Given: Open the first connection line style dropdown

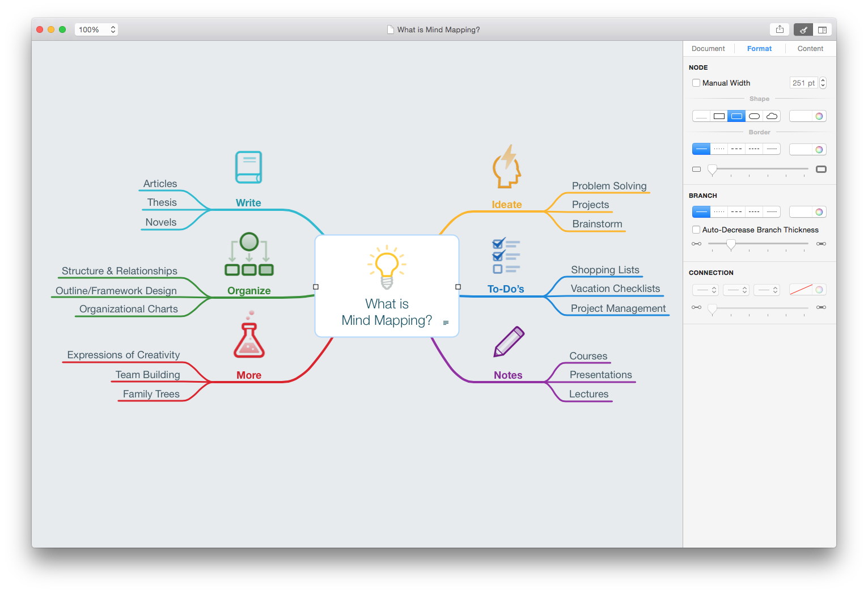Looking at the screenshot, I should coord(705,289).
